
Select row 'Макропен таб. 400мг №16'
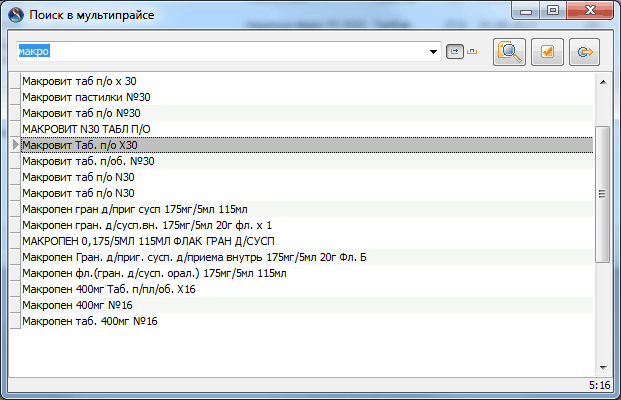tap(307, 321)
